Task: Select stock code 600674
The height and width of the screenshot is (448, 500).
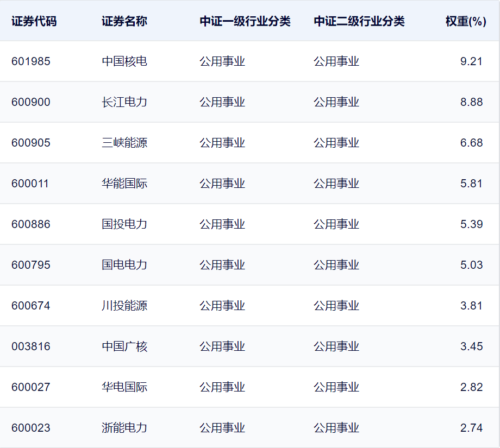Action: click(x=31, y=306)
